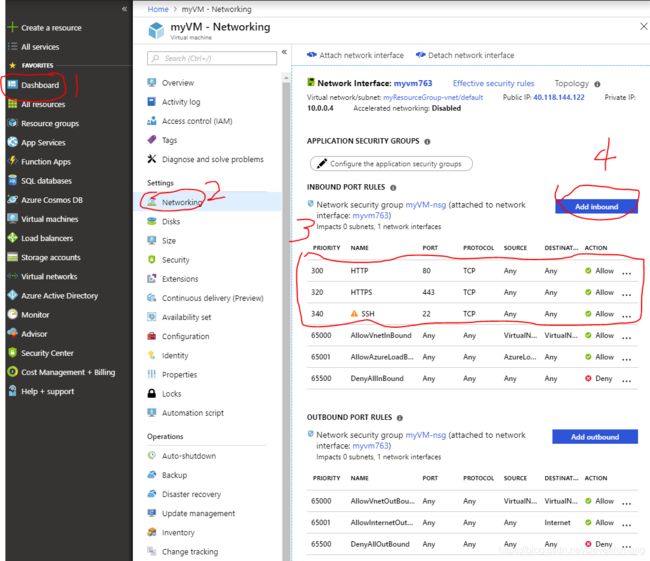The height and width of the screenshot is (561, 650).
Task: Open Cost Management + Billing icon
Action: pos(12,372)
